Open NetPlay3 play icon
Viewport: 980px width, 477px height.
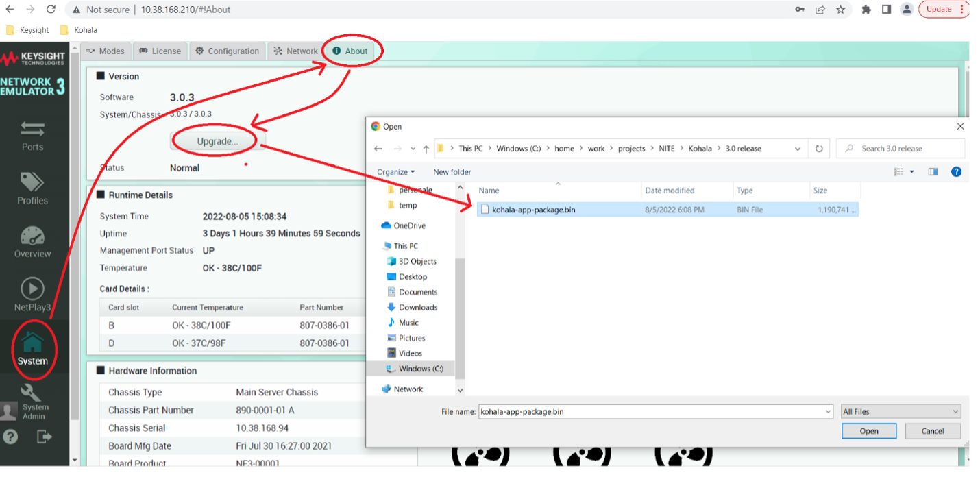[32, 295]
